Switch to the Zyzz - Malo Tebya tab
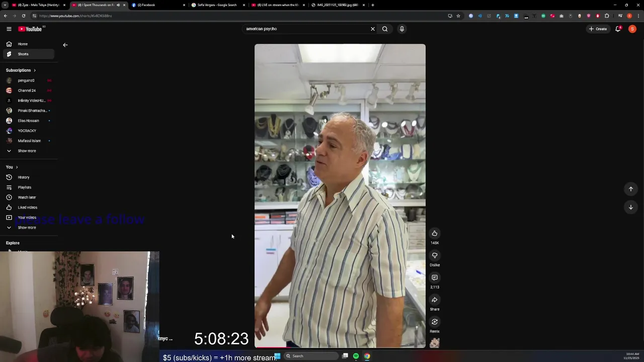This screenshot has height=362, width=644. tap(38, 5)
